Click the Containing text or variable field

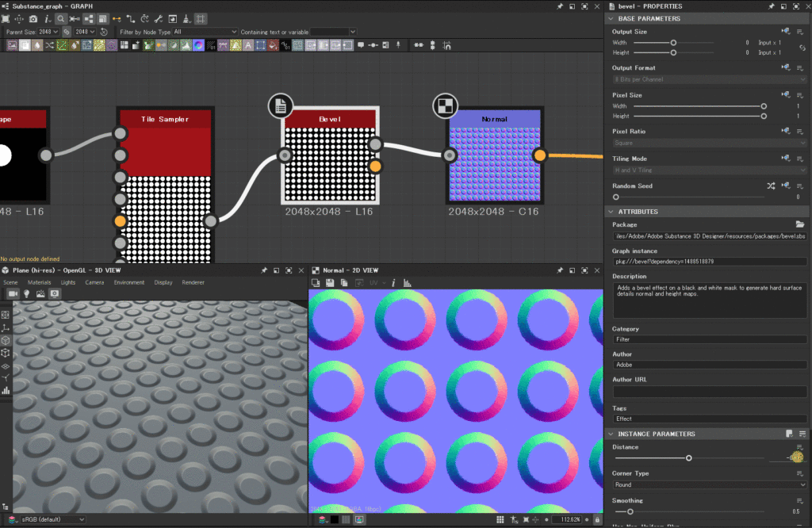click(x=329, y=32)
